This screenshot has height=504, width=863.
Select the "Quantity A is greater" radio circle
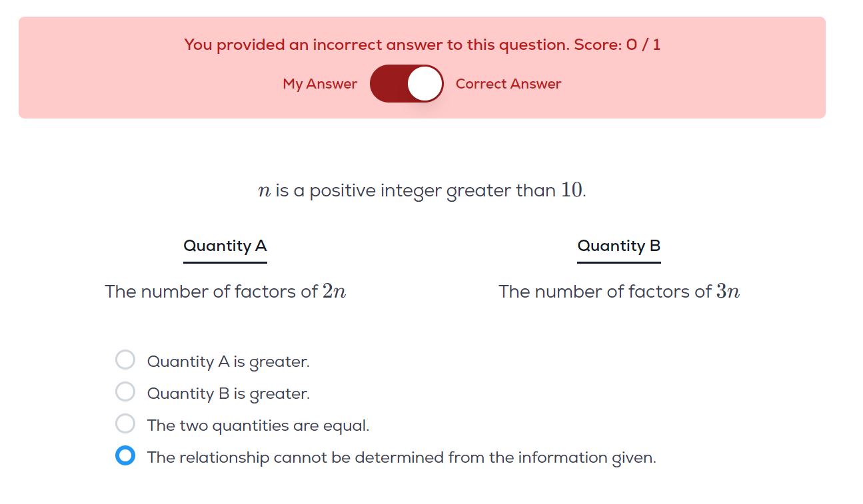(x=125, y=360)
